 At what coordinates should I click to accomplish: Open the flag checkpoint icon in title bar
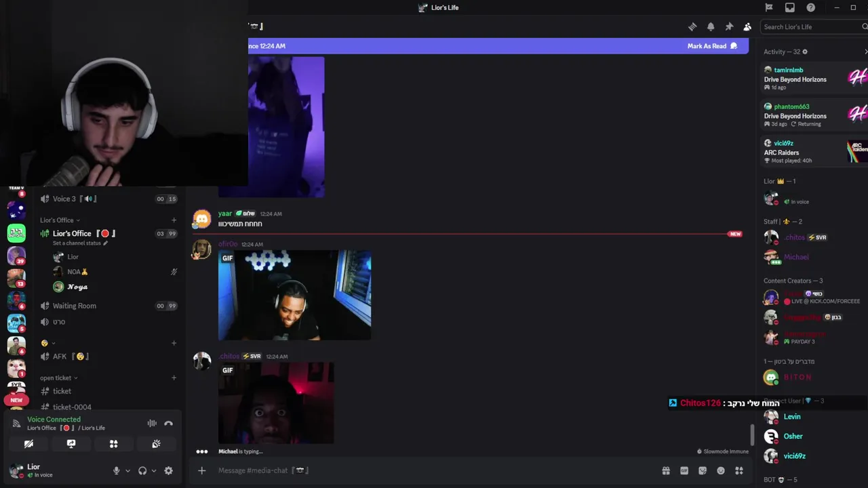[769, 7]
